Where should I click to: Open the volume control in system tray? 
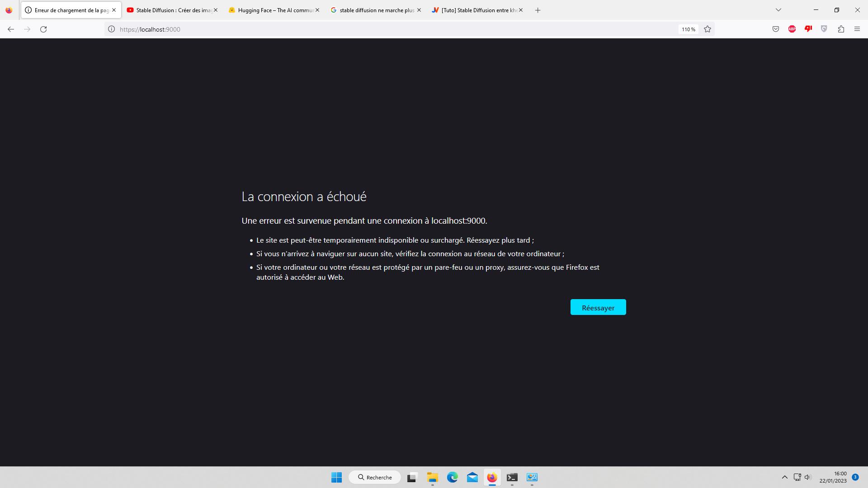pyautogui.click(x=808, y=477)
